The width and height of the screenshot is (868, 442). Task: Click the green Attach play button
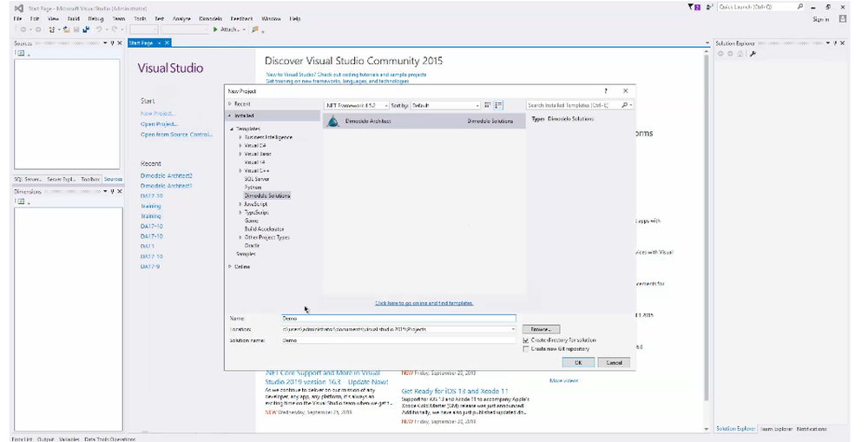215,30
